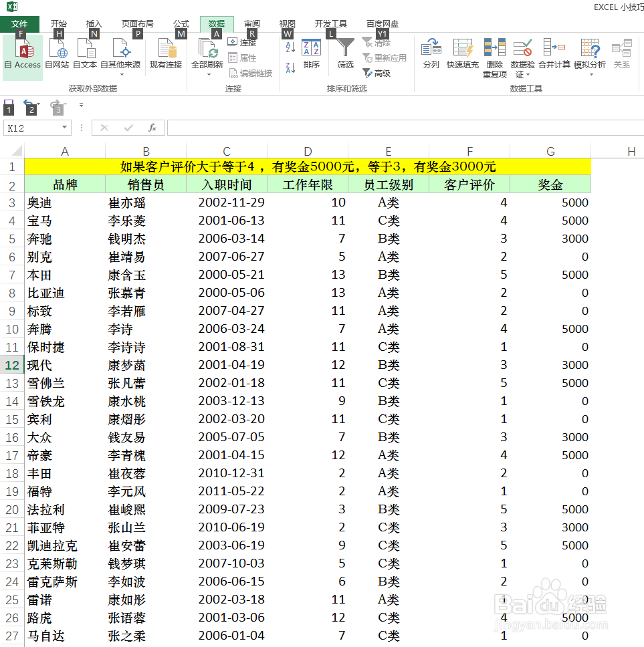Click the Name Box showing K12
This screenshot has width=644, height=647.
(32, 128)
